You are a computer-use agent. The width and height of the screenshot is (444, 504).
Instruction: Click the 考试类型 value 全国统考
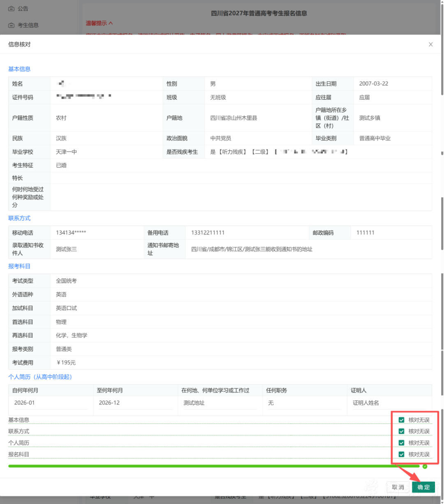click(66, 281)
